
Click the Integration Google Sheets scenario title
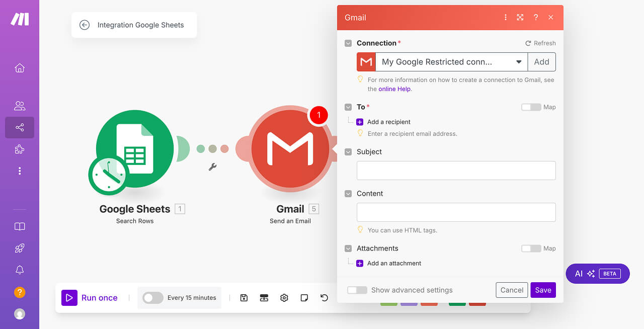(141, 25)
